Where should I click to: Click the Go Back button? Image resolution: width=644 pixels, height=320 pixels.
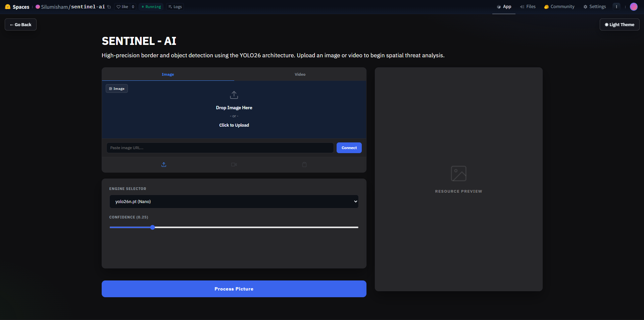(x=20, y=24)
